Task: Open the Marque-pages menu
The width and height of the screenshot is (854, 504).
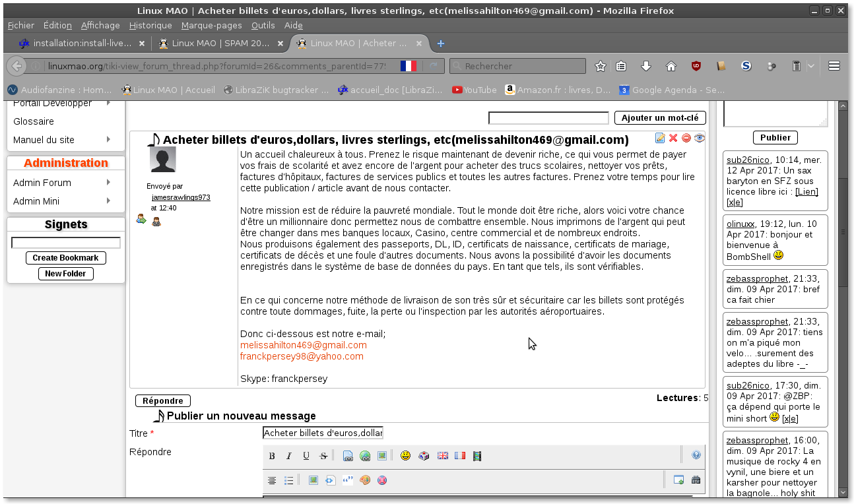Action: tap(212, 25)
